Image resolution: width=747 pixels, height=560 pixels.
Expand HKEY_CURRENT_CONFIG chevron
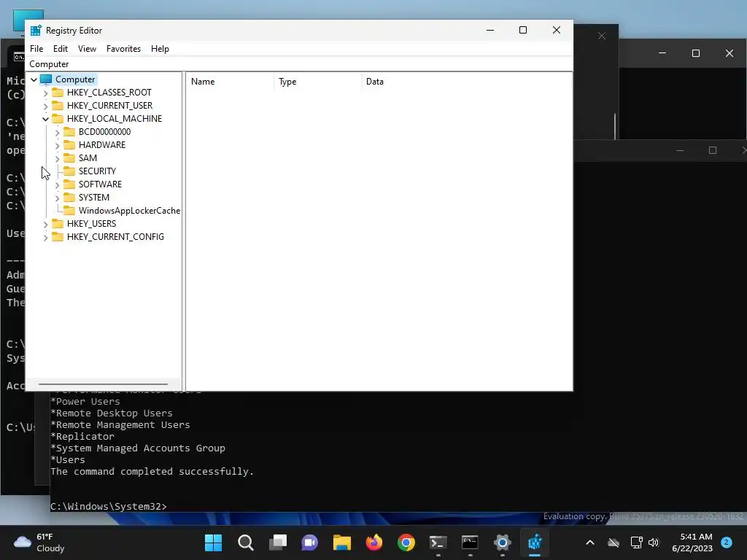click(x=46, y=237)
